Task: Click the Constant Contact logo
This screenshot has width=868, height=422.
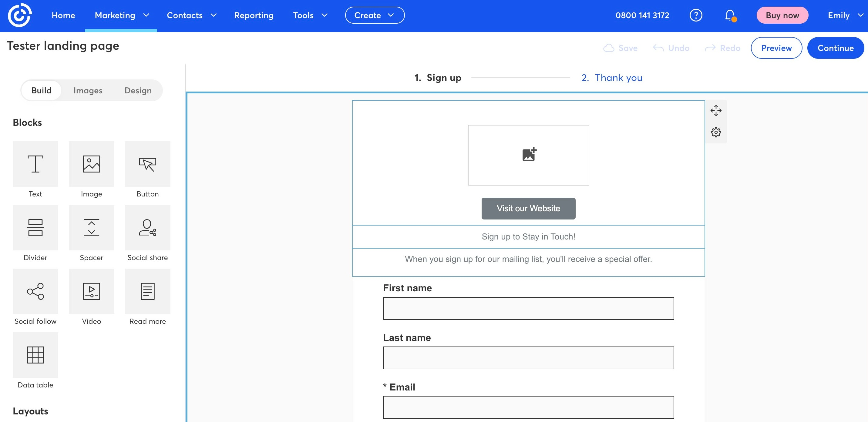Action: (19, 15)
